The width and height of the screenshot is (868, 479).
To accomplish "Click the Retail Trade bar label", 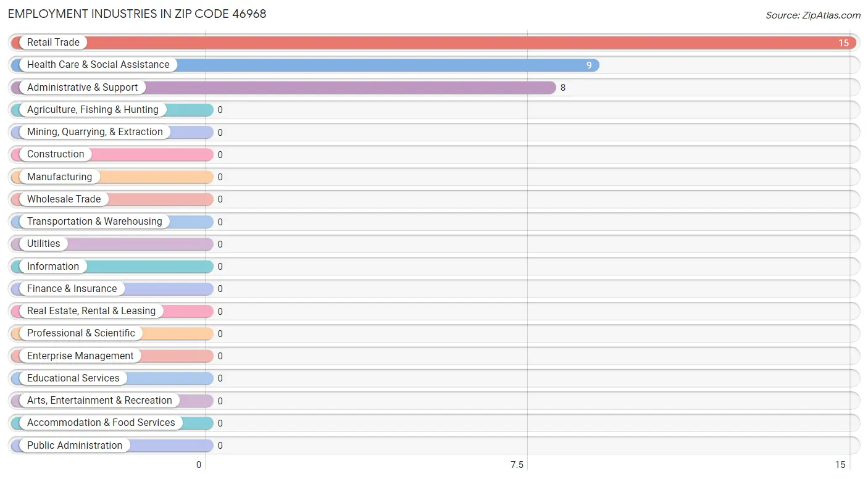I will pos(53,43).
